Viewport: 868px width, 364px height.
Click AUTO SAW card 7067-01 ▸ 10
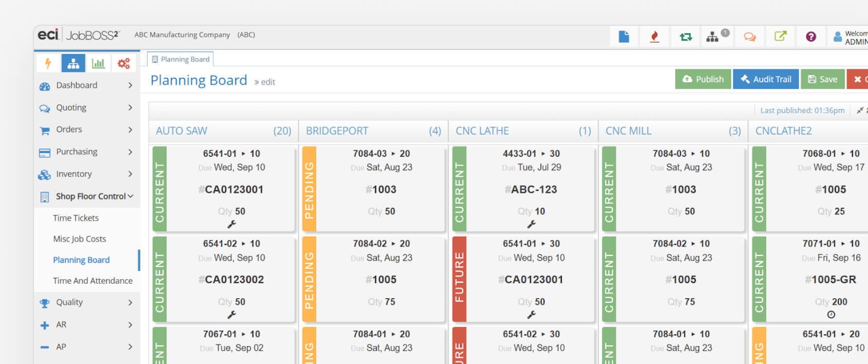[x=224, y=345]
